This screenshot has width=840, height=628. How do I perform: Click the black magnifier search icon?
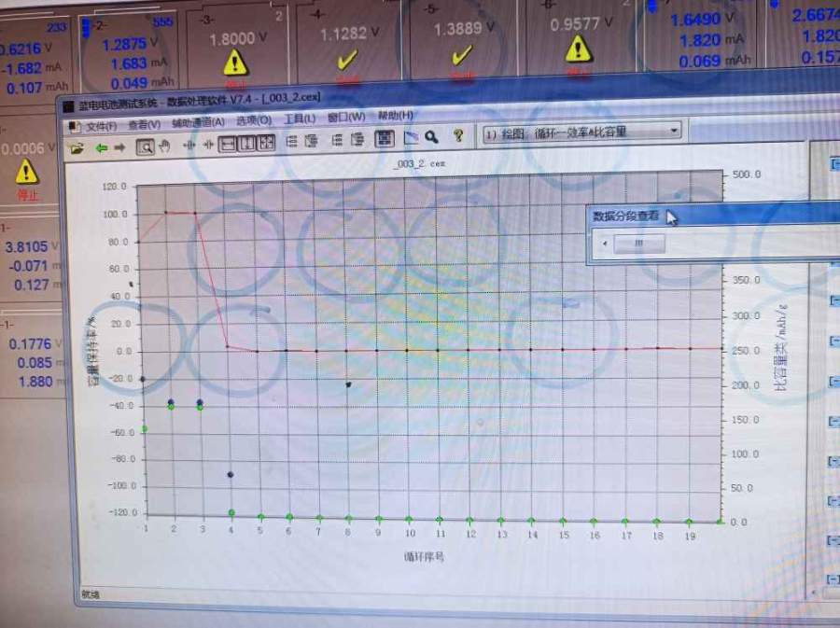click(432, 137)
